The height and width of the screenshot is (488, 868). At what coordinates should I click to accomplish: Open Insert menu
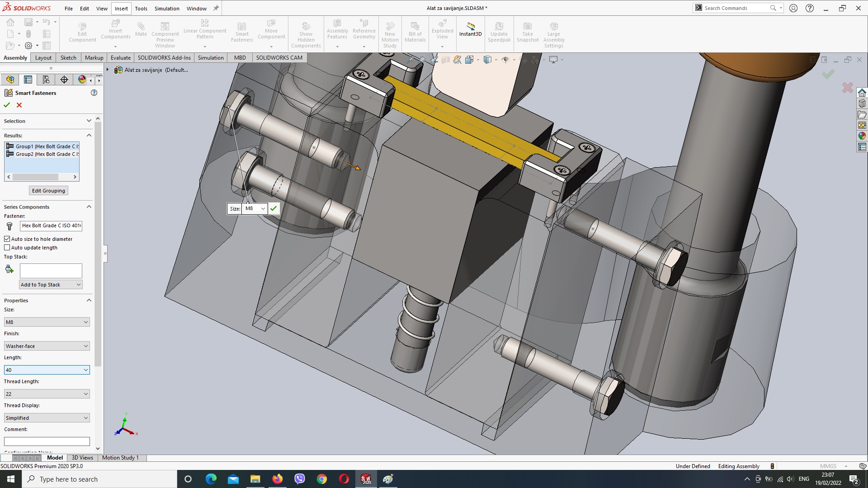pyautogui.click(x=121, y=8)
